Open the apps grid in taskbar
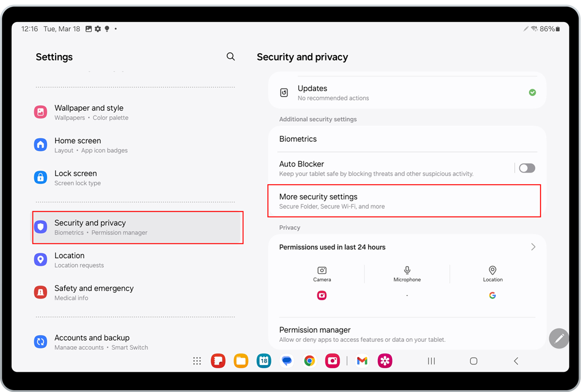 [197, 361]
